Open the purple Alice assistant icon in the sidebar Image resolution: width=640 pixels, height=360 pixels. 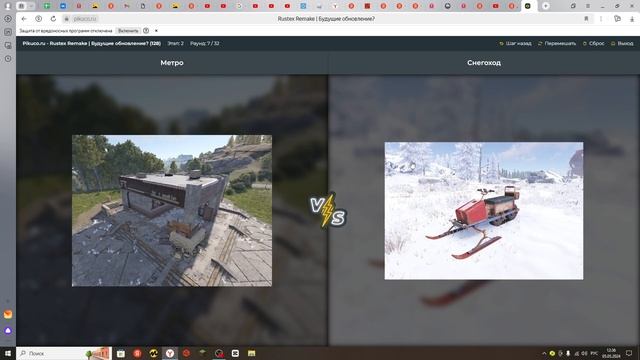point(8,331)
